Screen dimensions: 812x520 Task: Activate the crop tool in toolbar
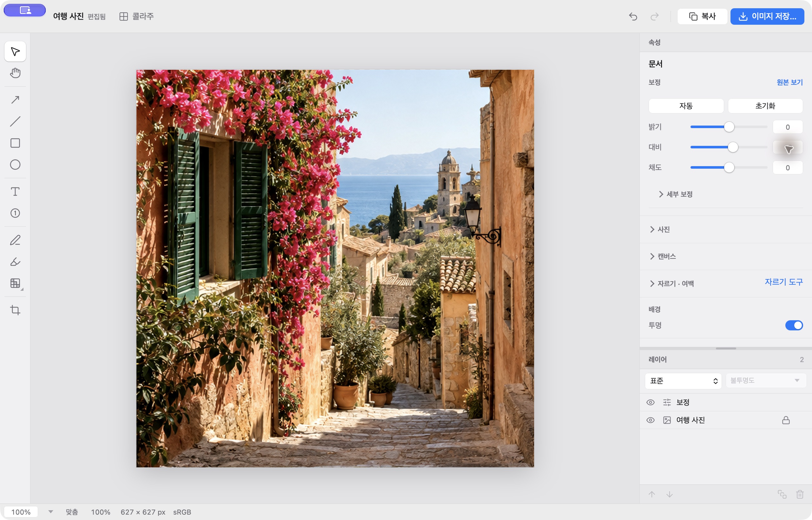[x=15, y=310]
